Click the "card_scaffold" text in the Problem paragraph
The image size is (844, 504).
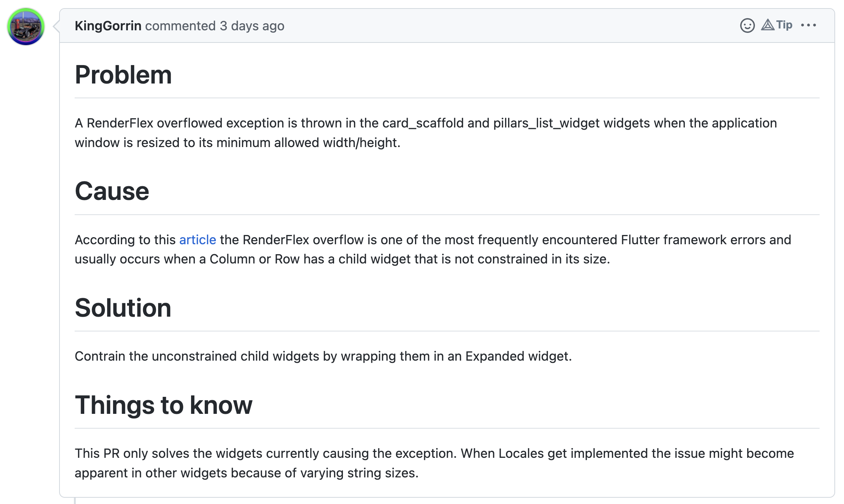click(423, 123)
